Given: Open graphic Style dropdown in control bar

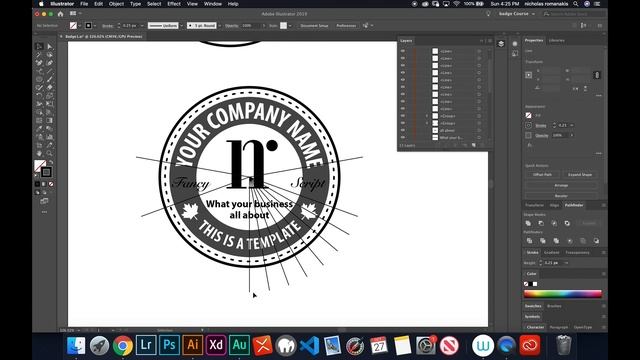Looking at the screenshot, I should click(290, 26).
